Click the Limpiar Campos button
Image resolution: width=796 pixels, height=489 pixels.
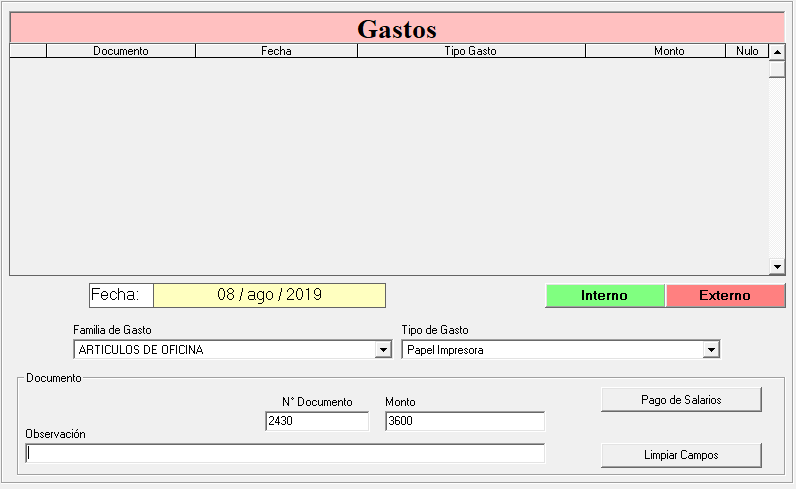pyautogui.click(x=681, y=455)
